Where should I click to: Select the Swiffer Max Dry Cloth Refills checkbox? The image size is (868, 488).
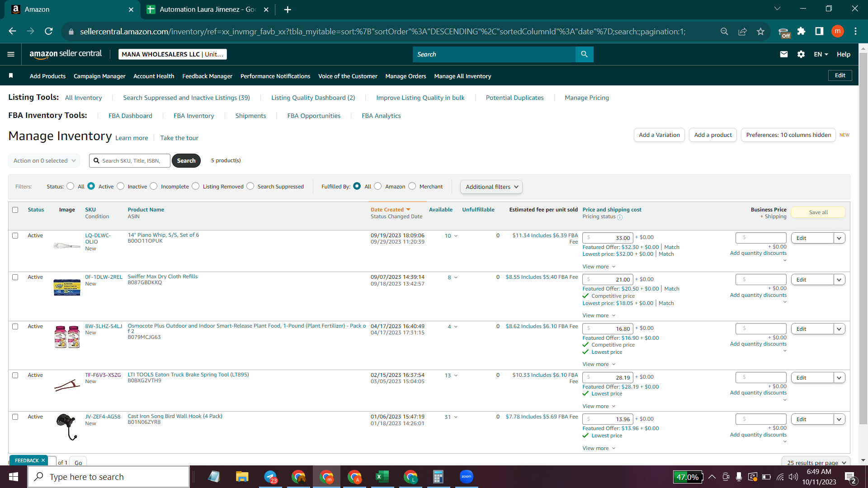coord(15,277)
